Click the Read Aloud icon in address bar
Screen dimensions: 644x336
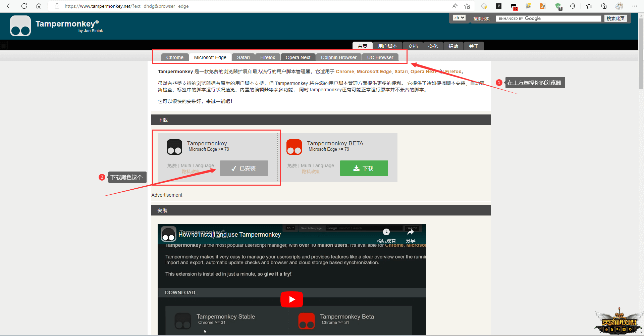[455, 6]
